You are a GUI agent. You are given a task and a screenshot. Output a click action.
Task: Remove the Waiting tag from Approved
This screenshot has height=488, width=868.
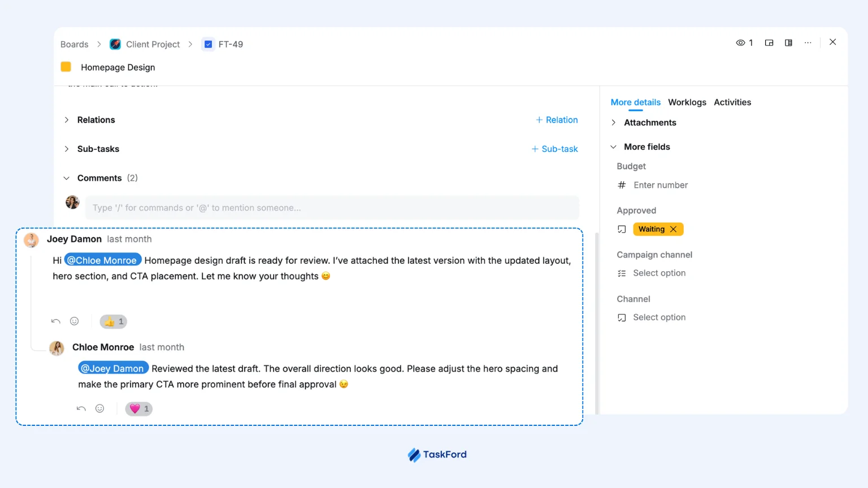pos(674,229)
